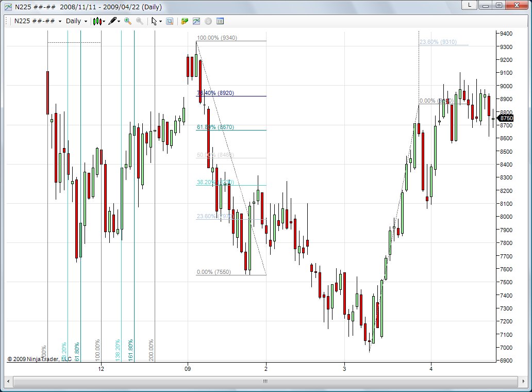
Task: Click the 8750 current price marker
Action: click(x=506, y=118)
